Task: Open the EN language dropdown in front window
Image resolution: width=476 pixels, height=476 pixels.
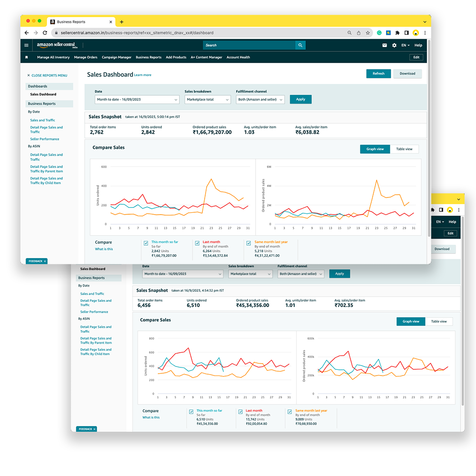Action: pos(405,45)
